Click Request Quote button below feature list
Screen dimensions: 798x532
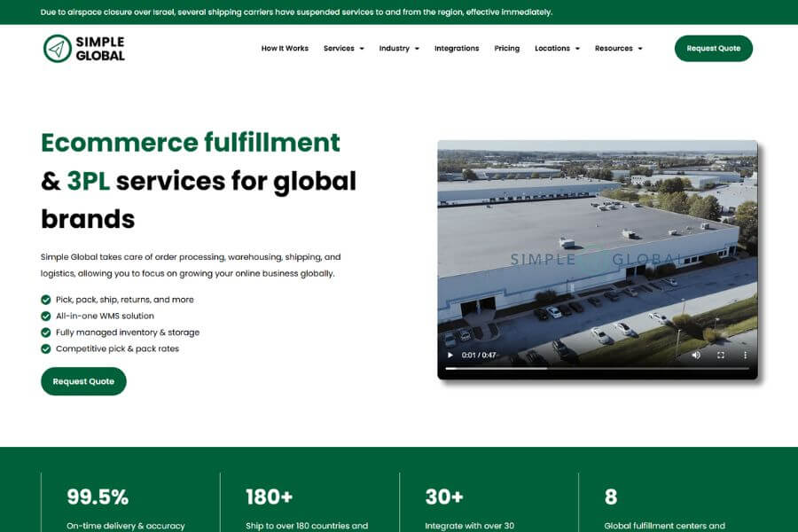click(x=83, y=381)
